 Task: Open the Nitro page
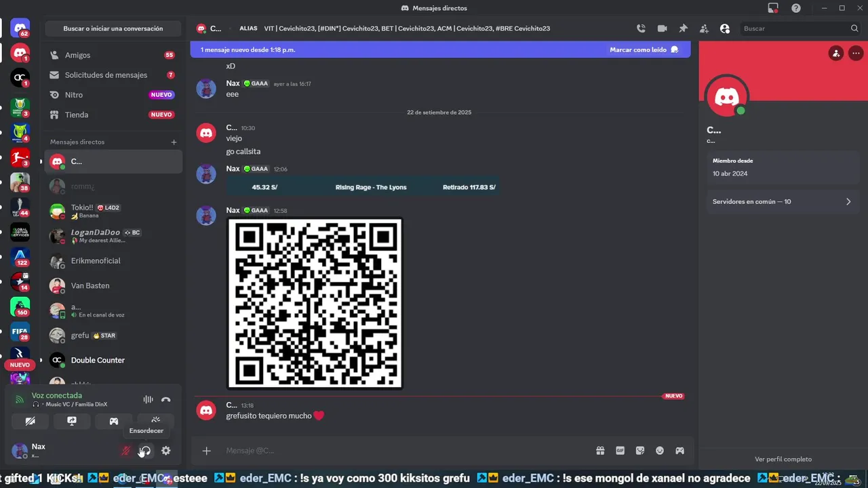(113, 95)
